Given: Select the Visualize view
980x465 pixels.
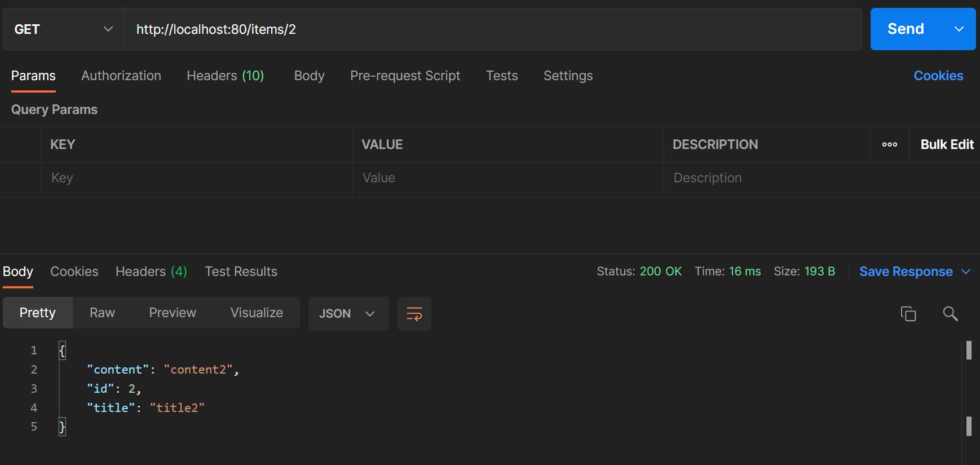Looking at the screenshot, I should pyautogui.click(x=257, y=313).
